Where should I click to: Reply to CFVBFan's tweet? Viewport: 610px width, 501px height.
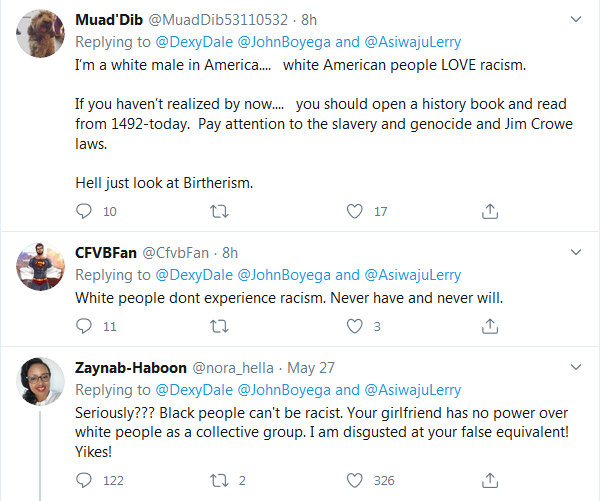click(84, 326)
